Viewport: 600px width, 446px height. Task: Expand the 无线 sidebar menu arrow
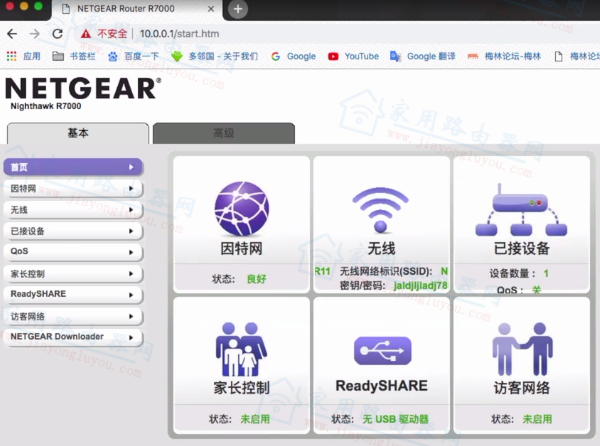pos(130,210)
